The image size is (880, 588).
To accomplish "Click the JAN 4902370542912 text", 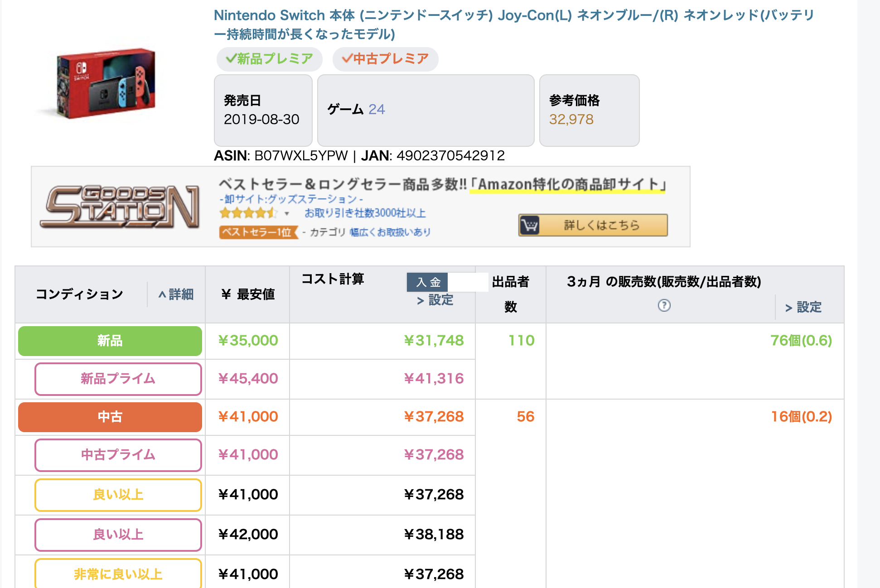I will [x=433, y=156].
